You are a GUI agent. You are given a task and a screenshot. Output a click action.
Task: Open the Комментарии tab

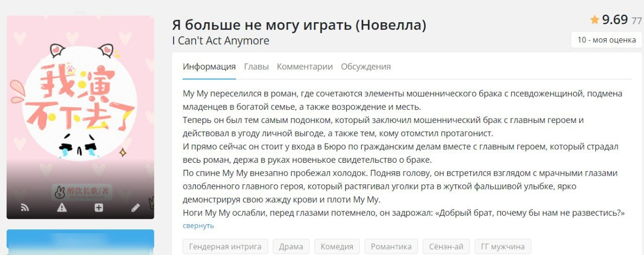click(305, 67)
